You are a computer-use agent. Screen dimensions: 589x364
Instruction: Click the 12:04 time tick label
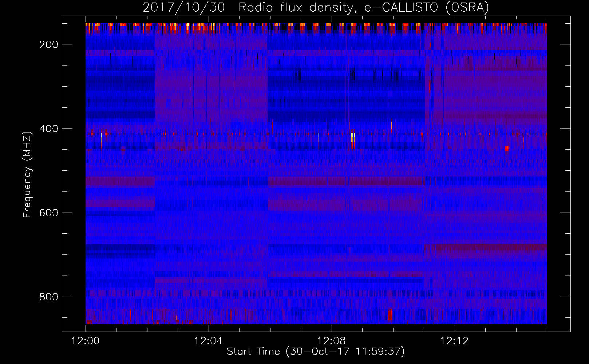pyautogui.click(x=208, y=341)
